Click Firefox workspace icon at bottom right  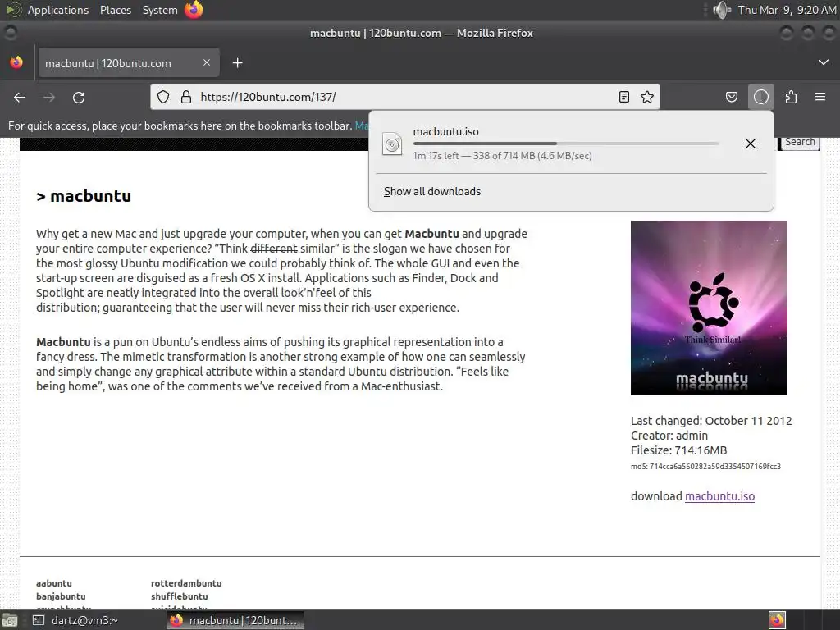click(777, 620)
